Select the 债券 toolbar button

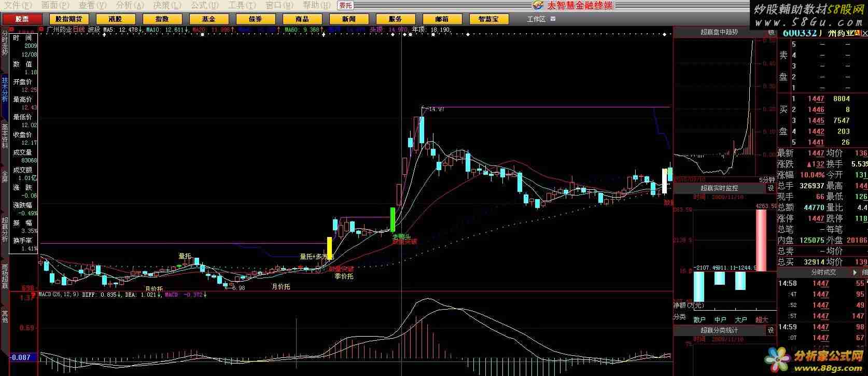256,19
